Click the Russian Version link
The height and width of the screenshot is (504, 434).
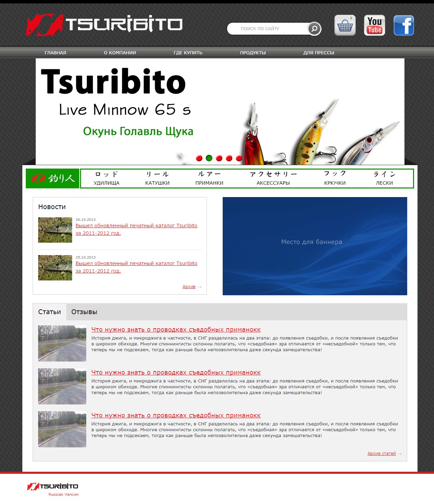64,494
